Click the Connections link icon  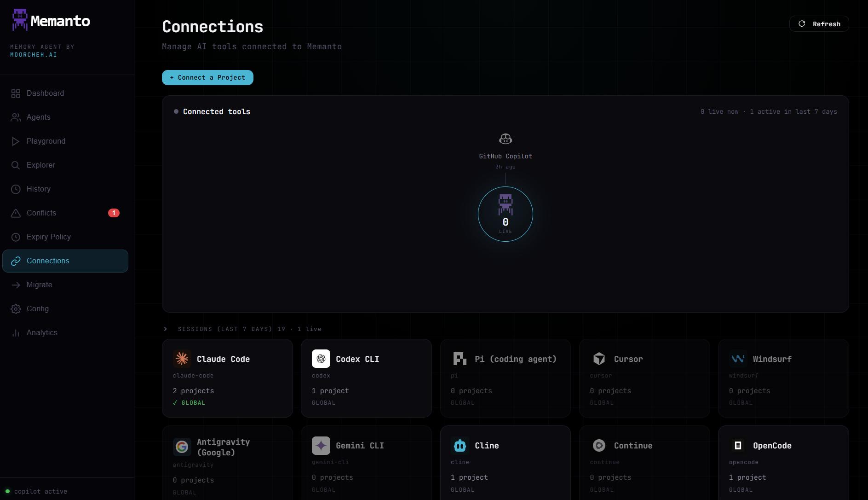pyautogui.click(x=16, y=261)
